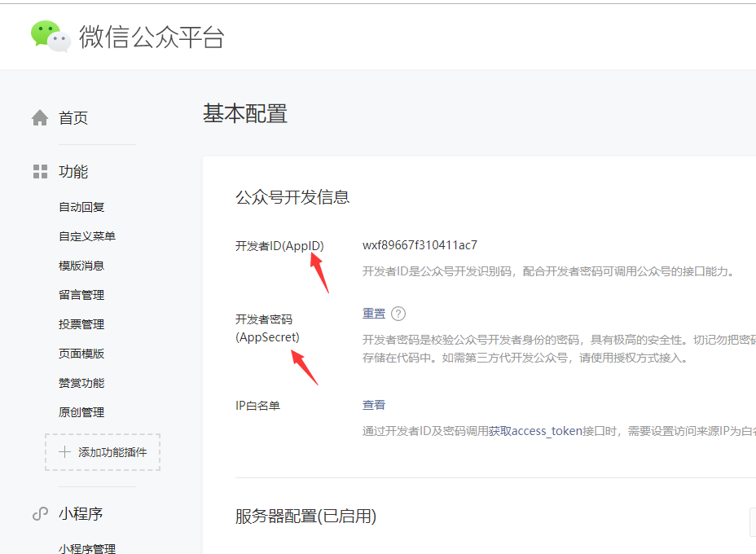The height and width of the screenshot is (554, 756).
Task: Open 小程序管理 in the sidebar
Action: [x=87, y=548]
